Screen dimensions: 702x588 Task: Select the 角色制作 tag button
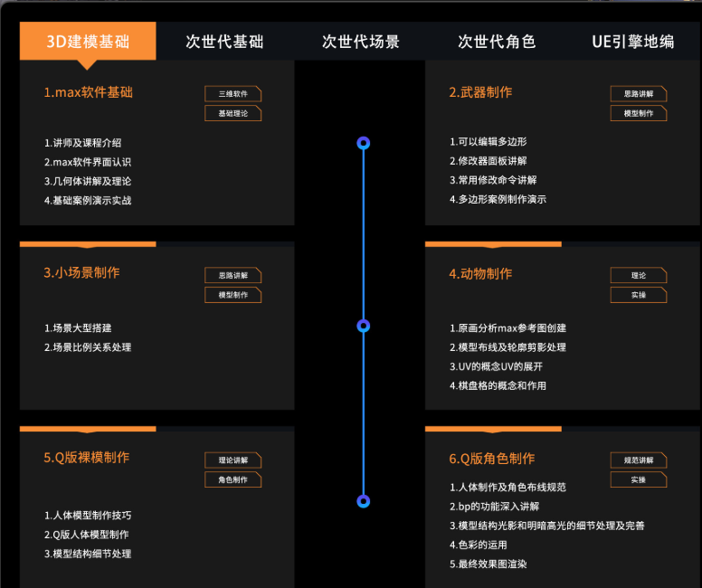[232, 479]
